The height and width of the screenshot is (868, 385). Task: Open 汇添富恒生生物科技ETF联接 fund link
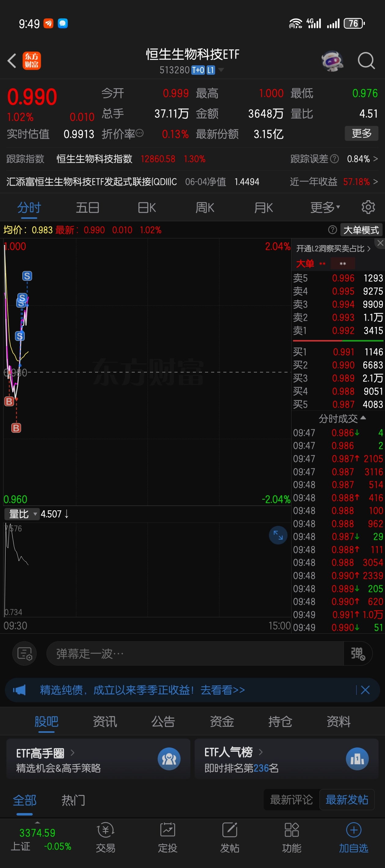91,182
